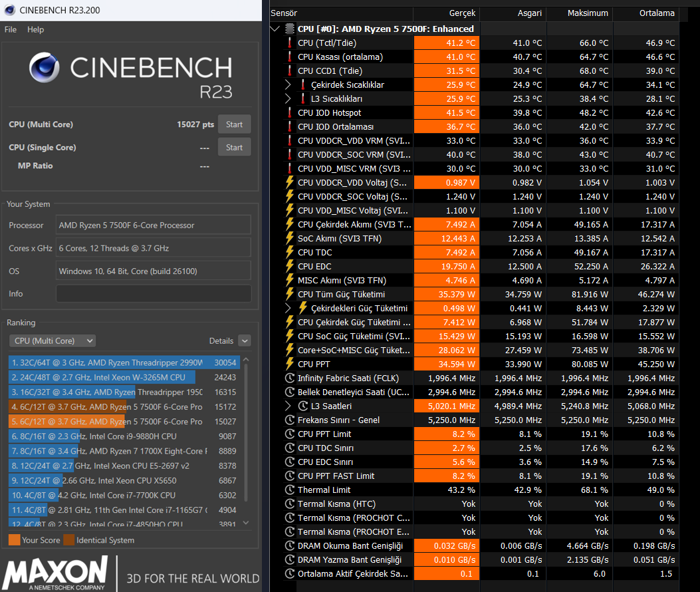The width and height of the screenshot is (700, 592).
Task: Click the Cinebench logo sphere icon
Action: click(x=44, y=67)
